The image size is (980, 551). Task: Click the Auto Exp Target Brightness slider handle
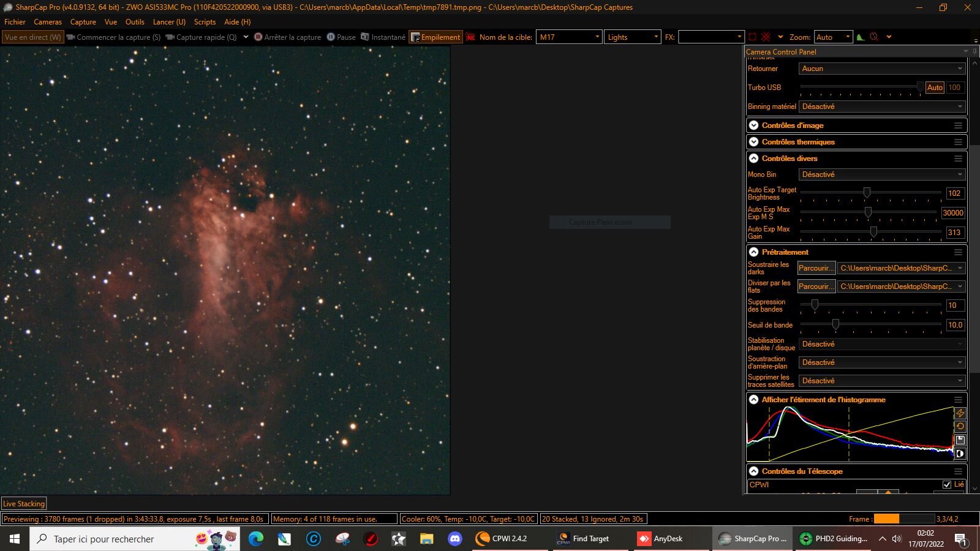click(867, 193)
